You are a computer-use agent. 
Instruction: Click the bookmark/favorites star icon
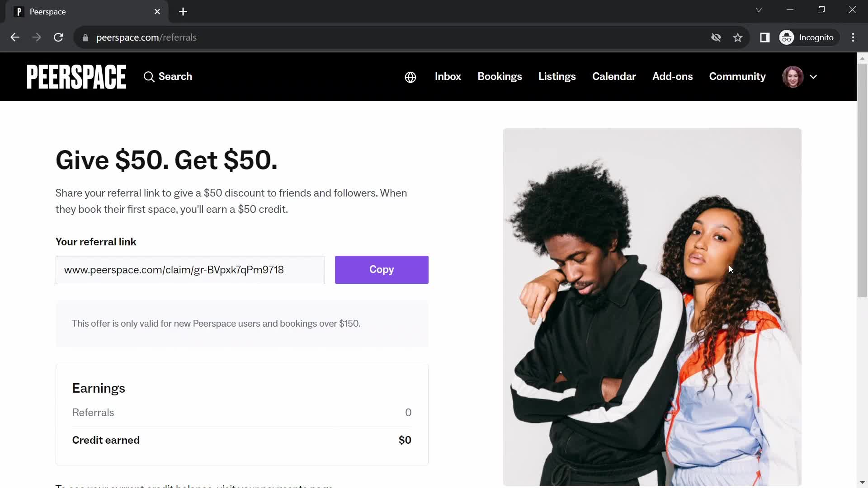[x=738, y=37]
